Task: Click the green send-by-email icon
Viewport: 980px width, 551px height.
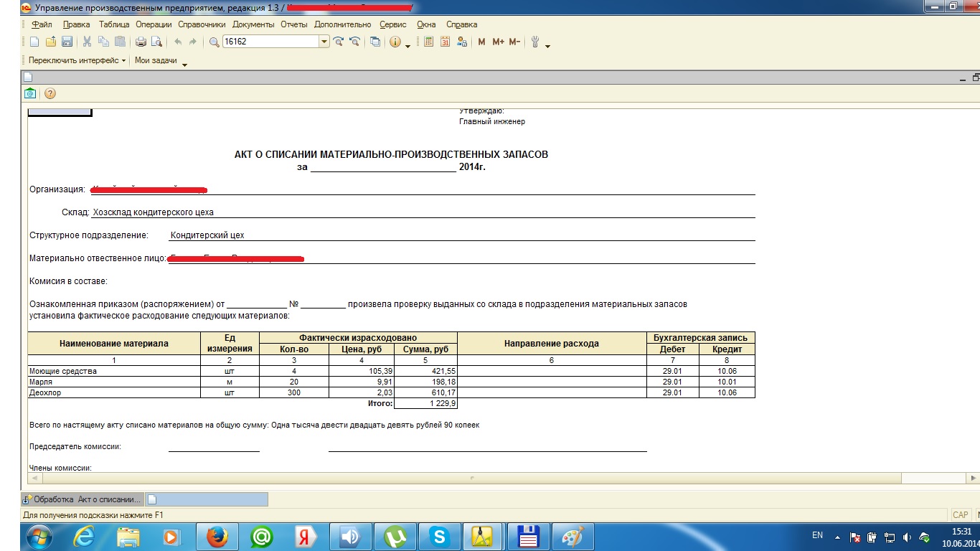Action: point(30,93)
